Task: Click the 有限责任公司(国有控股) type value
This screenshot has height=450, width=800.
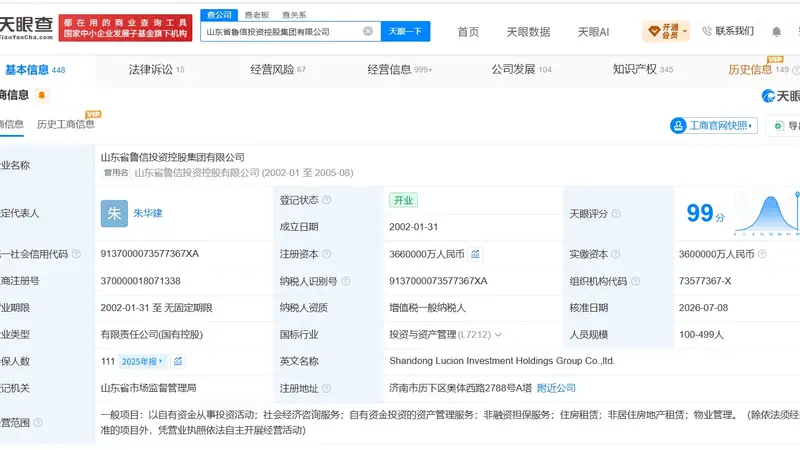Action: click(x=152, y=335)
